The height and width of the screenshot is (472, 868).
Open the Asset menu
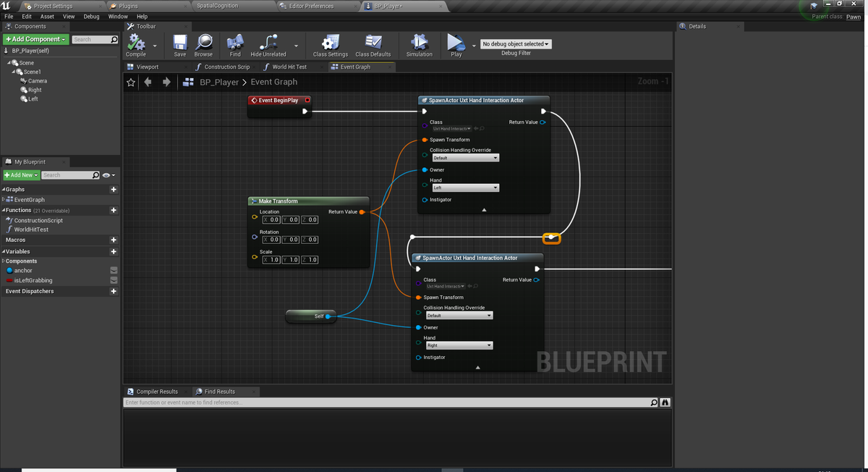click(47, 16)
